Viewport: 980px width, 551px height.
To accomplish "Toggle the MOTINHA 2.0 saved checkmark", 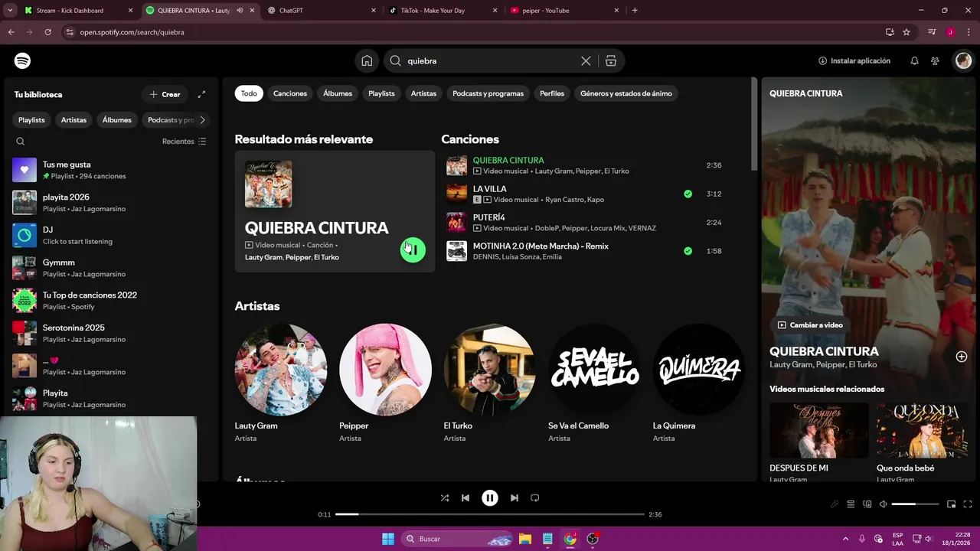I will tap(688, 251).
